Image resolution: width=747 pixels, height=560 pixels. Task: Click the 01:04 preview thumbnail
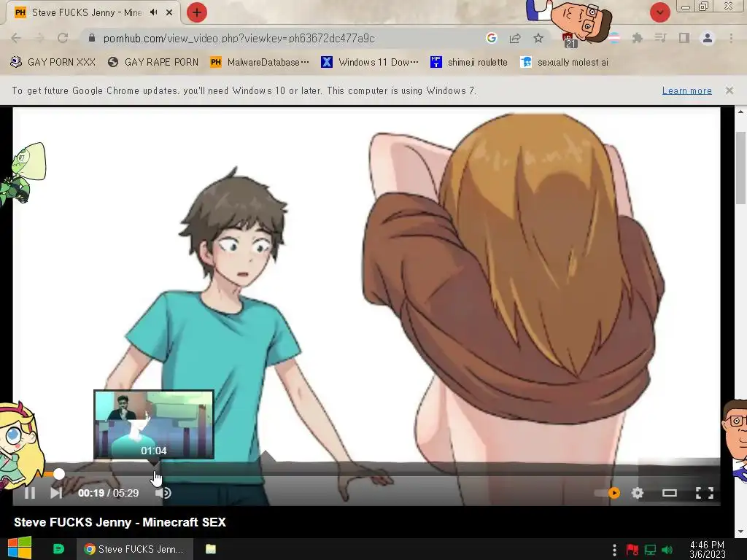pyautogui.click(x=154, y=425)
